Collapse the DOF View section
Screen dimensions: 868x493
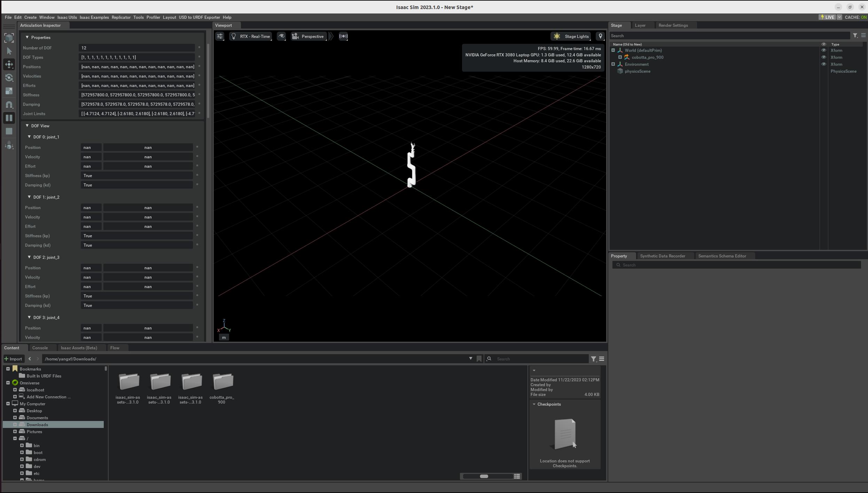[28, 126]
